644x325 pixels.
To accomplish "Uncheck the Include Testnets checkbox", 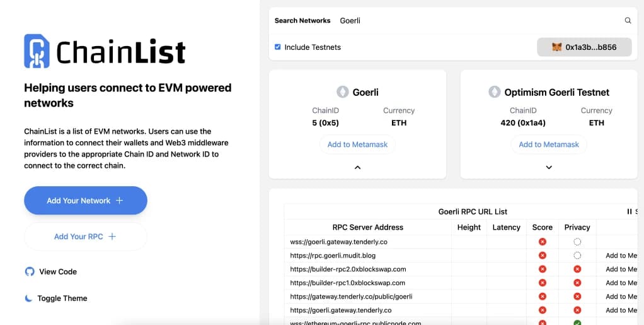I will [x=278, y=47].
